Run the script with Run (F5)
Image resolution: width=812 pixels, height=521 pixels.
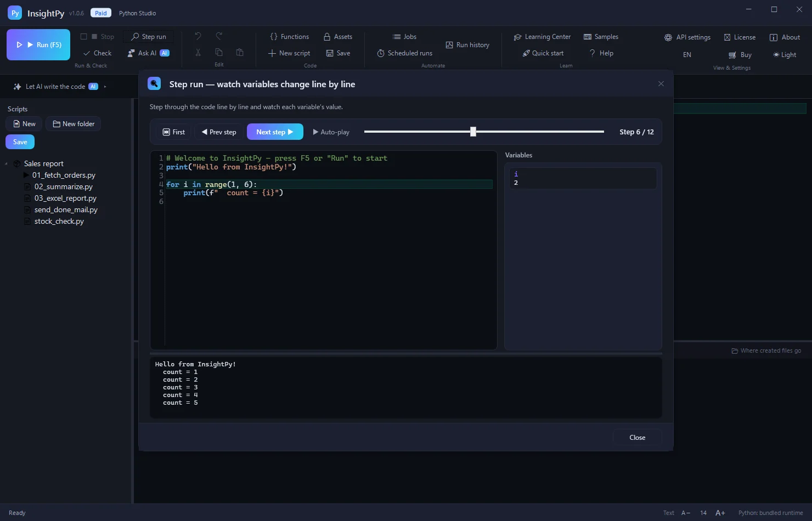(x=38, y=45)
